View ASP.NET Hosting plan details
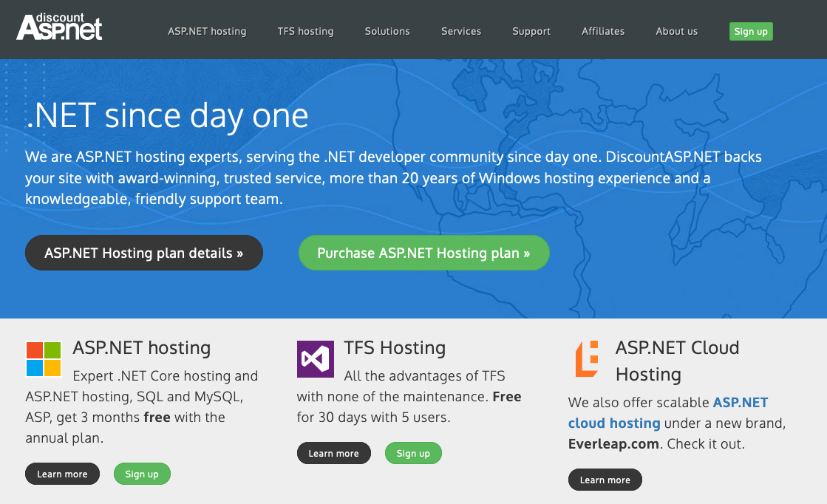 point(144,253)
